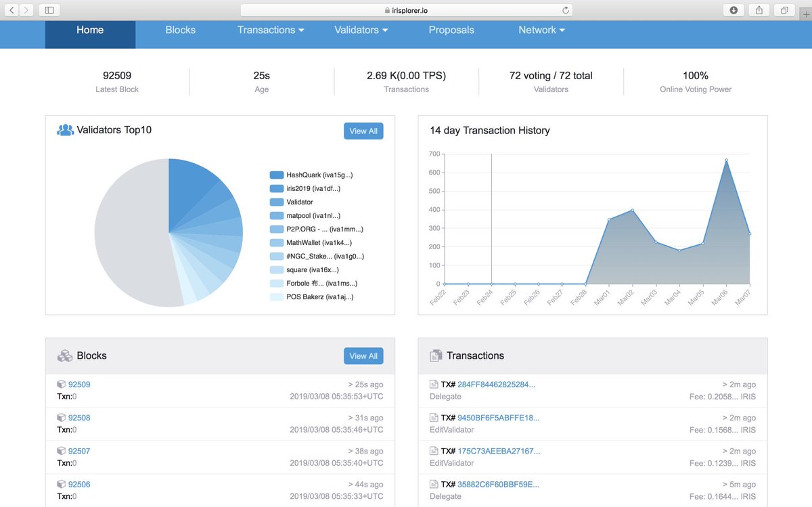Image resolution: width=812 pixels, height=507 pixels.
Task: Open block 92508 from the Blocks list
Action: point(79,418)
